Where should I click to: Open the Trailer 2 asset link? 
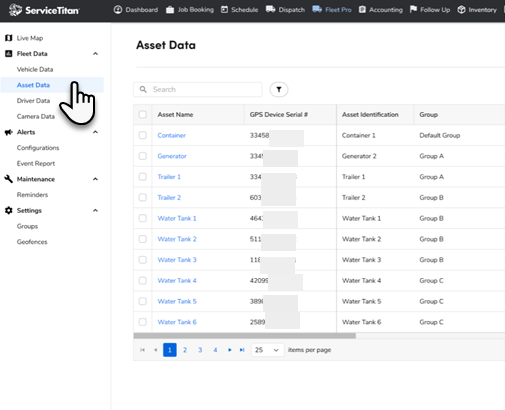(169, 197)
